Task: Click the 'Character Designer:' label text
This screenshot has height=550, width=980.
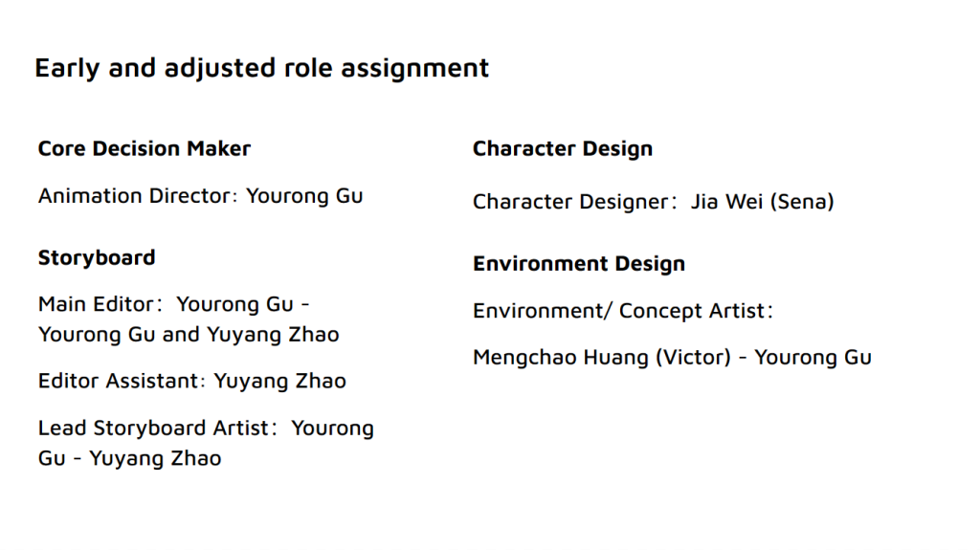Action: pyautogui.click(x=575, y=202)
